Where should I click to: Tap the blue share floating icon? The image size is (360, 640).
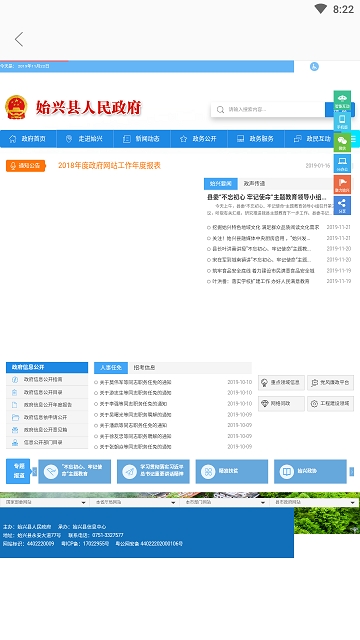point(342,205)
